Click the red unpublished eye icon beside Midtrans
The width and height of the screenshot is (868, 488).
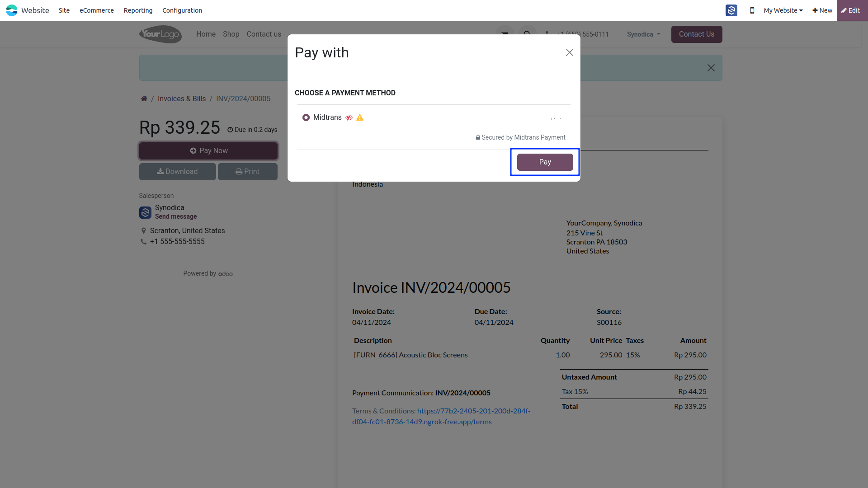(x=349, y=117)
